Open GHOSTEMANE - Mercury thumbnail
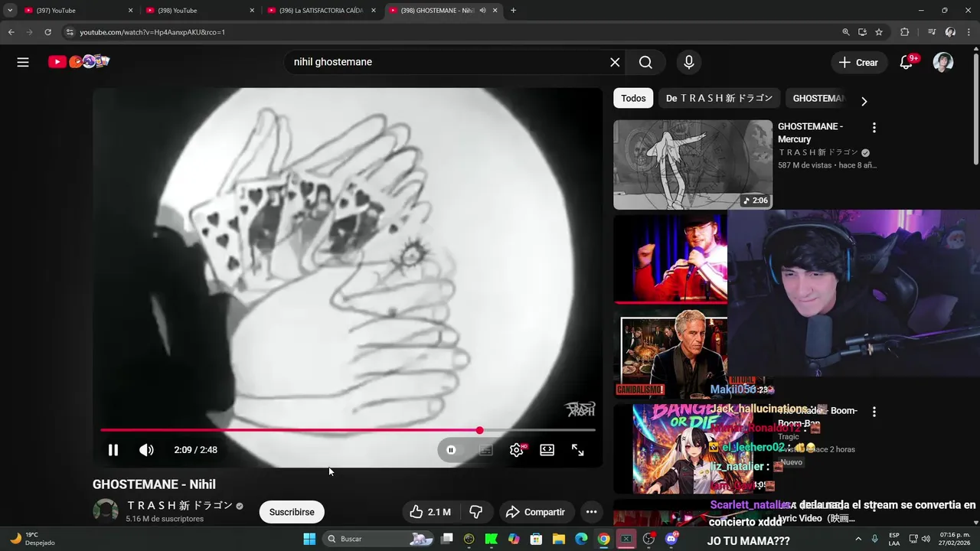This screenshot has height=551, width=980. pos(693,165)
